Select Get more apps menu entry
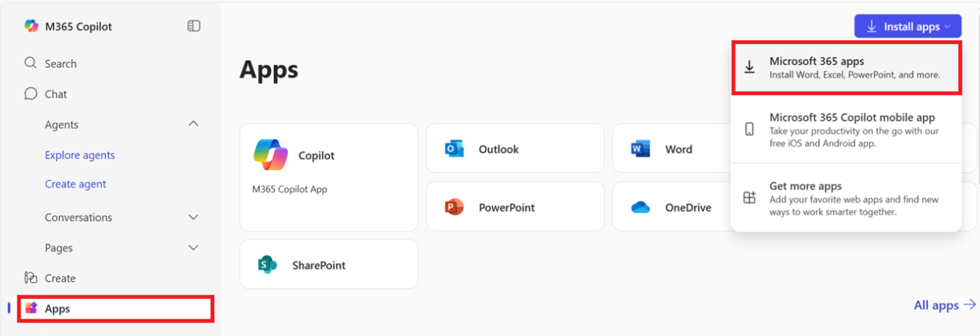 point(846,199)
